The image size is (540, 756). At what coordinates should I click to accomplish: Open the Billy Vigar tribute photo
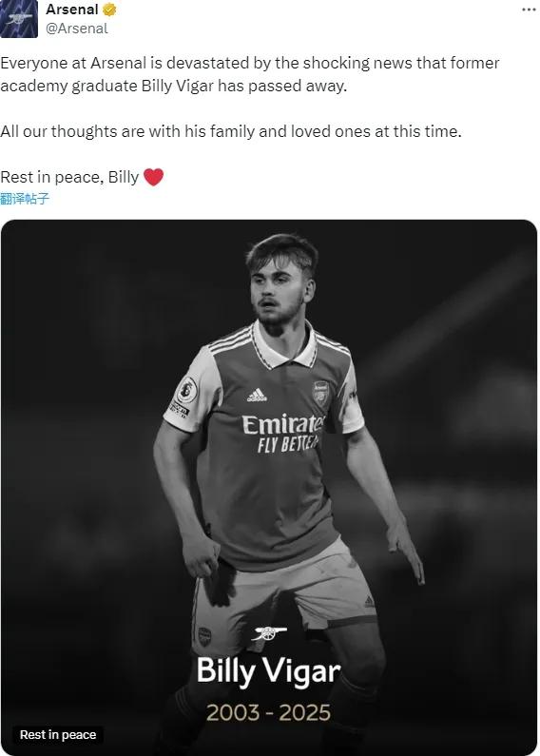coord(269,488)
